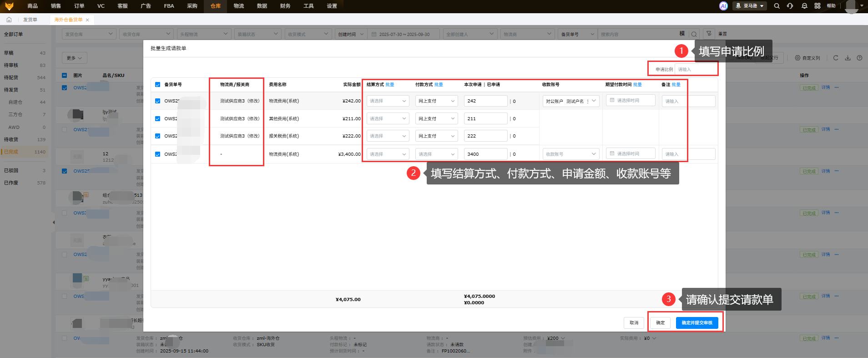Click the home icon in tab bar
Screen dimensions: 868x358
(x=9, y=20)
